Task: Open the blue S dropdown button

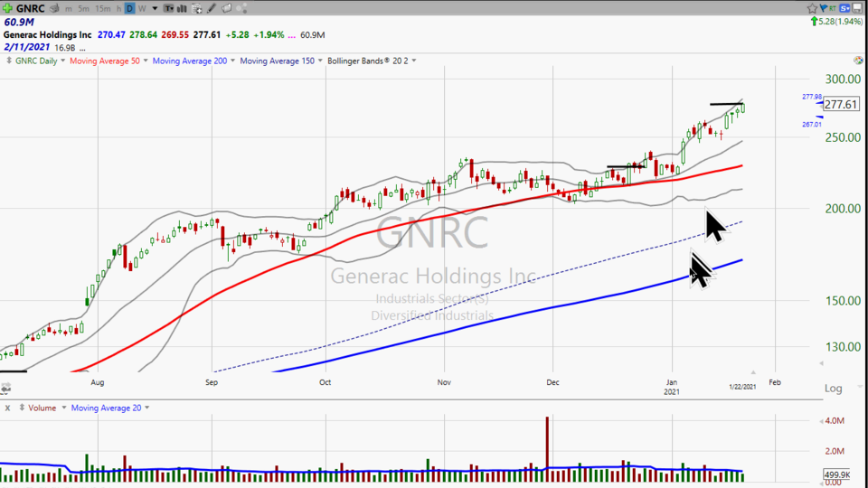Action: click(x=844, y=8)
